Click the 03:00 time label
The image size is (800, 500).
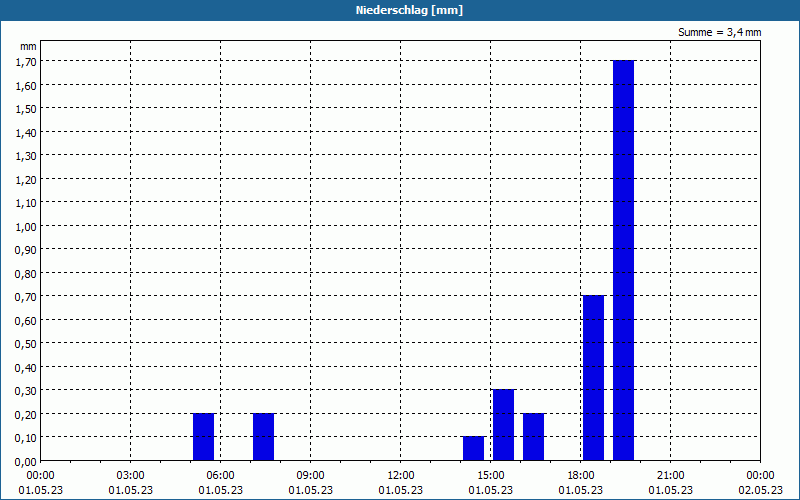tap(131, 475)
